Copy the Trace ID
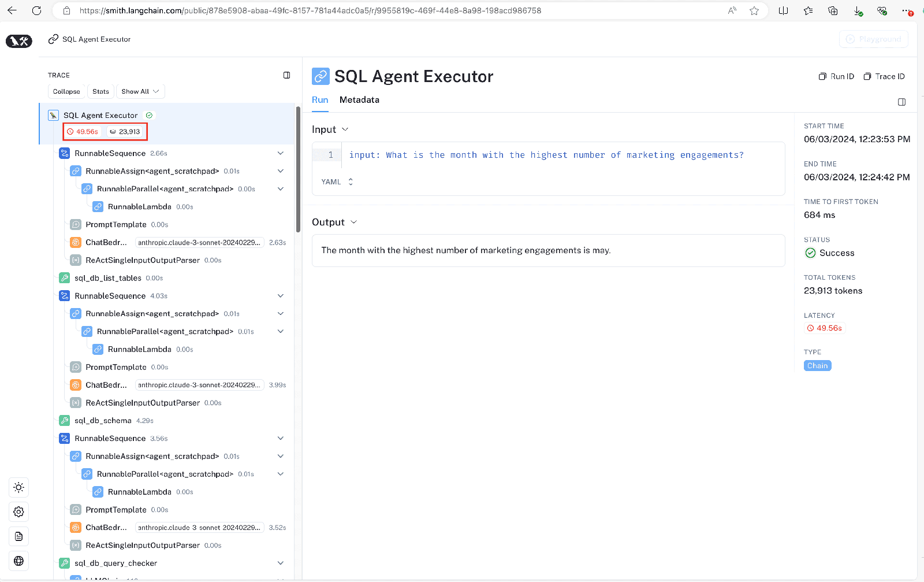The width and height of the screenshot is (924, 582). 884,76
